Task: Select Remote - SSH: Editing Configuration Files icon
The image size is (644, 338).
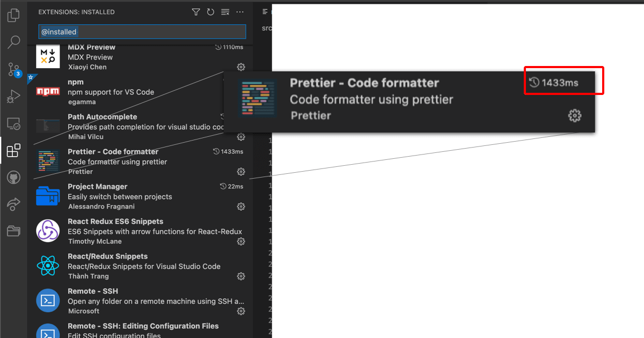Action: [48, 330]
